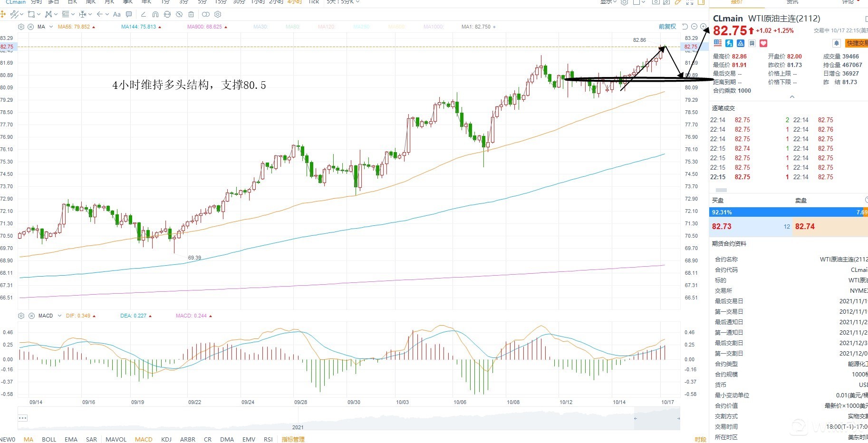Open settings gear for MA indicator
This screenshot has height=443, width=868.
(21, 27)
